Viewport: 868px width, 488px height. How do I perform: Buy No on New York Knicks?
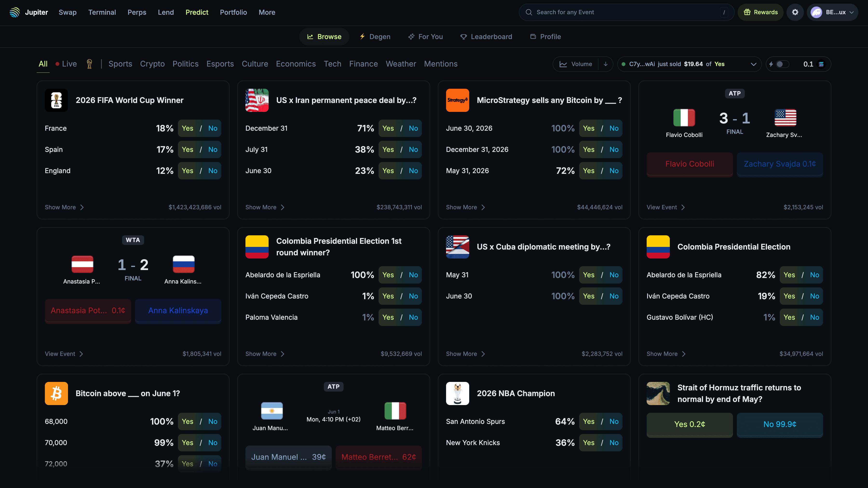[614, 442]
